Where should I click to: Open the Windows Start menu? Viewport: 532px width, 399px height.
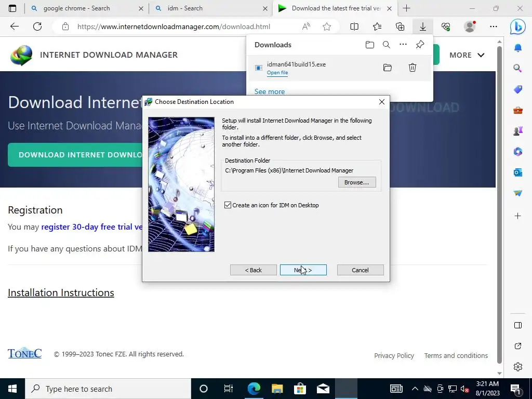[x=12, y=389]
